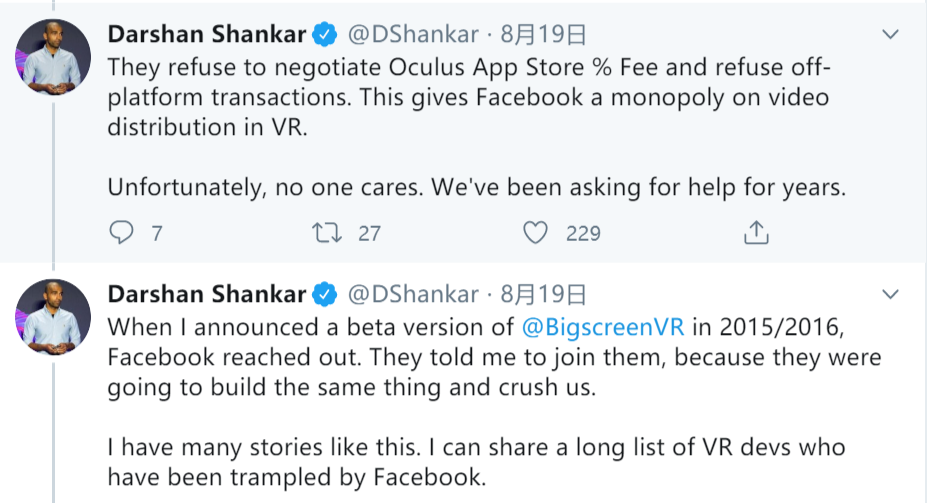946x503 pixels.
Task: Click the verified badge on the second tweet
Action: pos(323,295)
